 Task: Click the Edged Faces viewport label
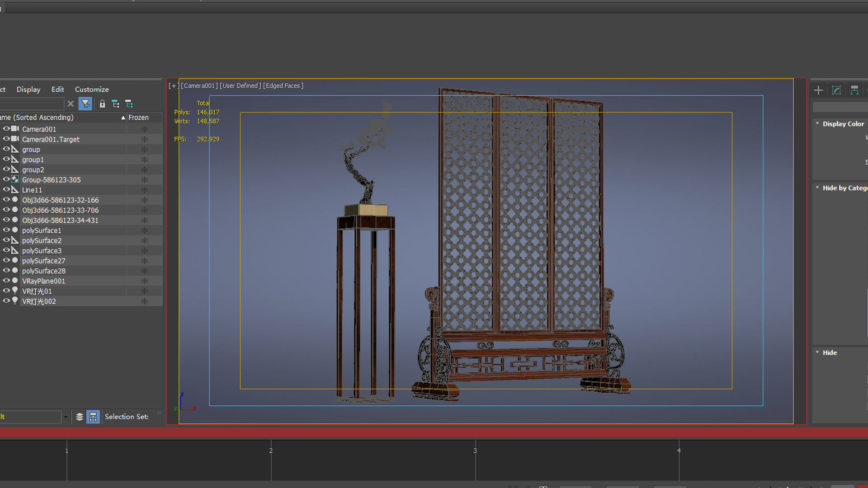[x=283, y=86]
